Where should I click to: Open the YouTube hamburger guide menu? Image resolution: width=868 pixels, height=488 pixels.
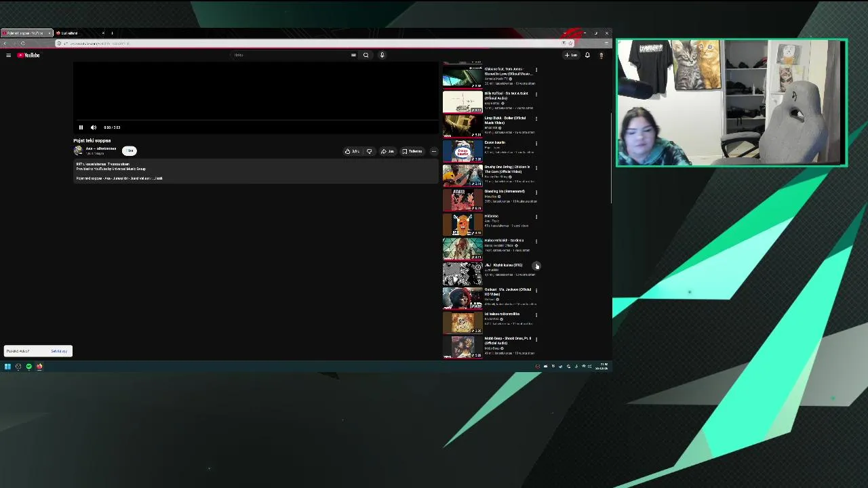pos(8,55)
